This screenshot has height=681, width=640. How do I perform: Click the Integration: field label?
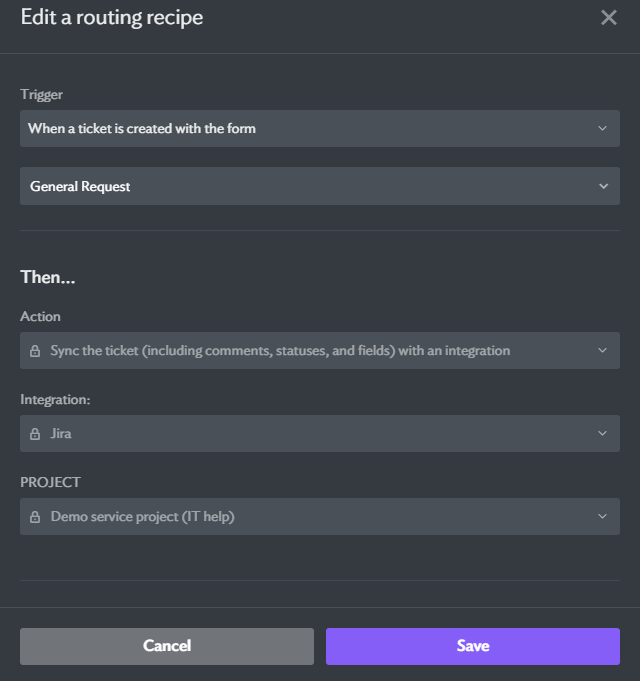(55, 400)
